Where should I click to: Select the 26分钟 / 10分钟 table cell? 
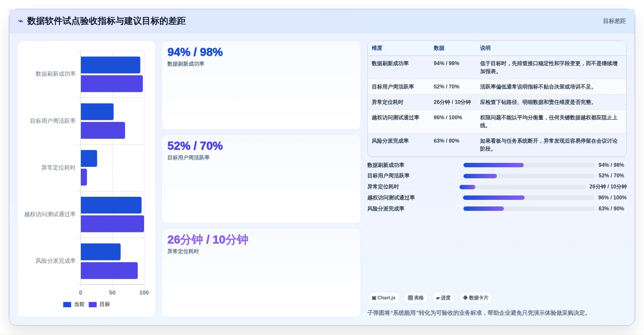click(452, 102)
